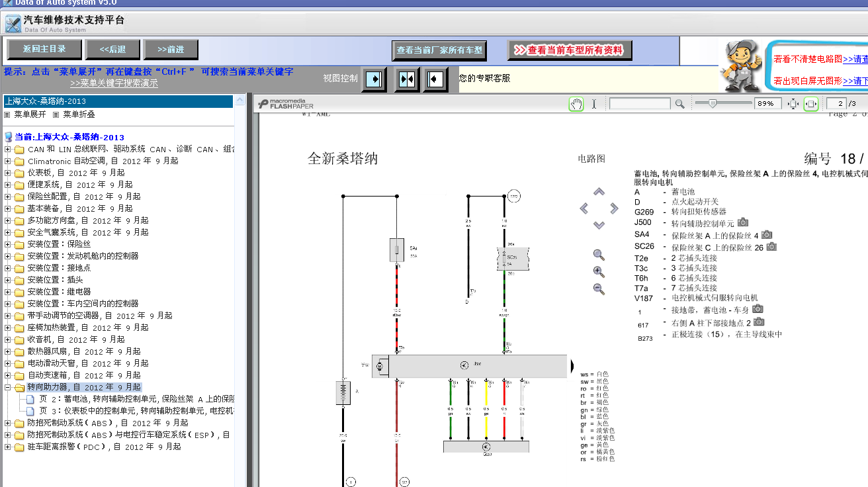868x487 pixels.
Task: Expand the 驻车距离报警（PDC） tree node
Action: pos(8,447)
